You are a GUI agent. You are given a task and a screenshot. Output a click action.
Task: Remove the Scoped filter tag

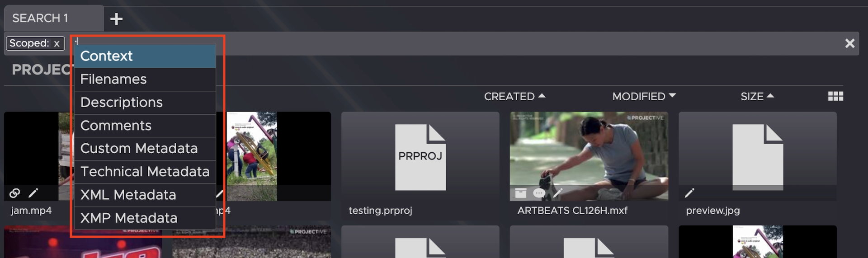[x=57, y=44]
